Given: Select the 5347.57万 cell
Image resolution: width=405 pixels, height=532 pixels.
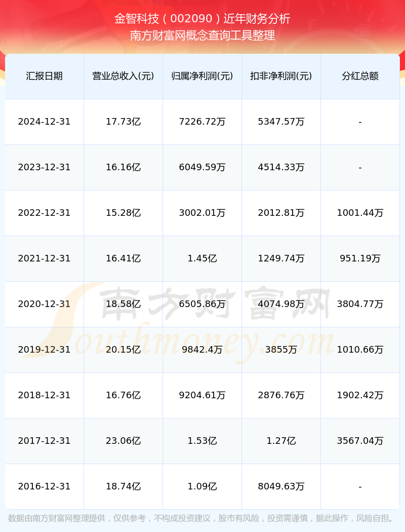Looking at the screenshot, I should (281, 122).
